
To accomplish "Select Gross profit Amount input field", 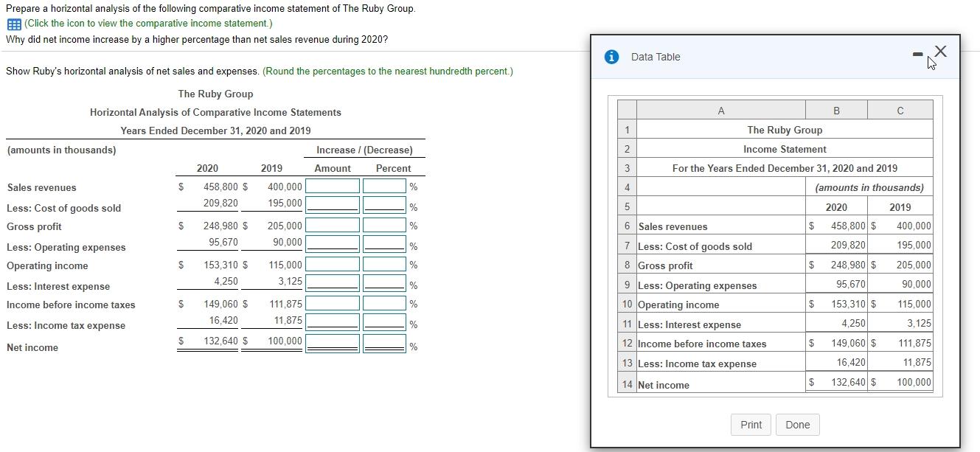I will [x=333, y=225].
